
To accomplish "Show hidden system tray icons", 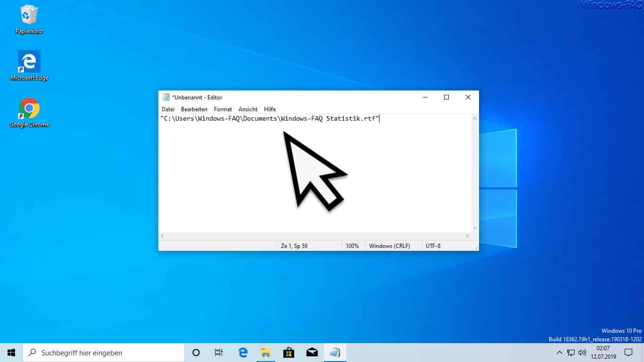I will pos(560,353).
